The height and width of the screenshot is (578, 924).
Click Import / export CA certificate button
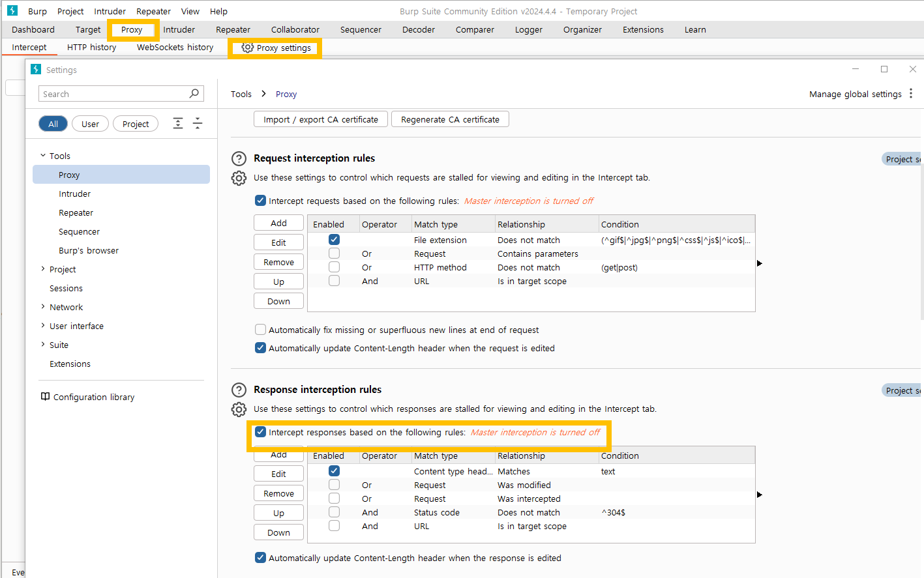(321, 119)
